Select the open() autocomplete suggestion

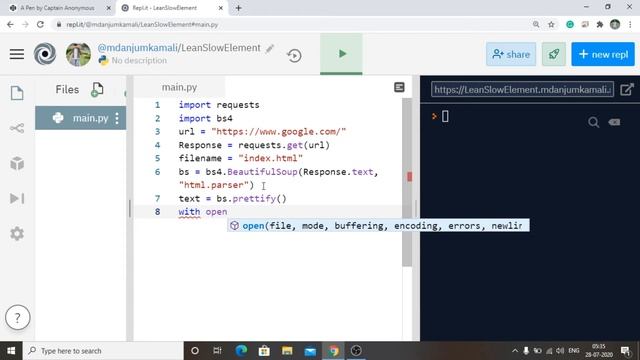tap(378, 225)
